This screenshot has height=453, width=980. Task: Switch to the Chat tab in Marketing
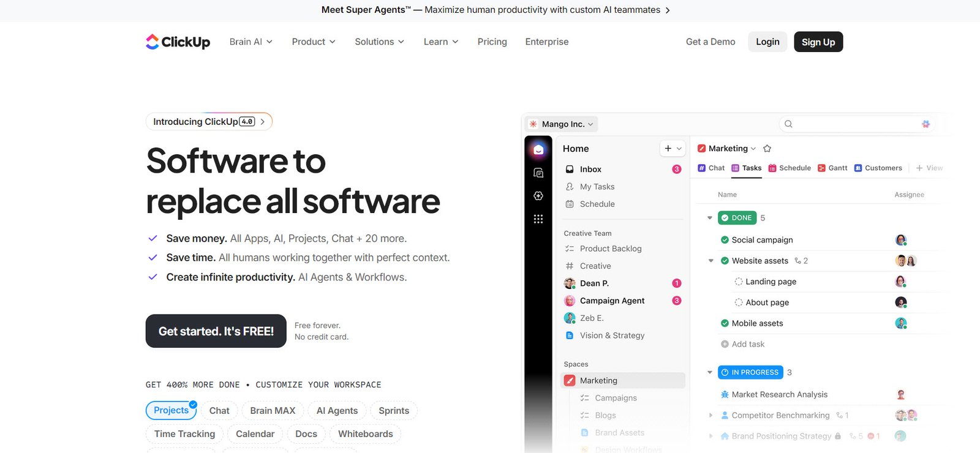tap(711, 168)
